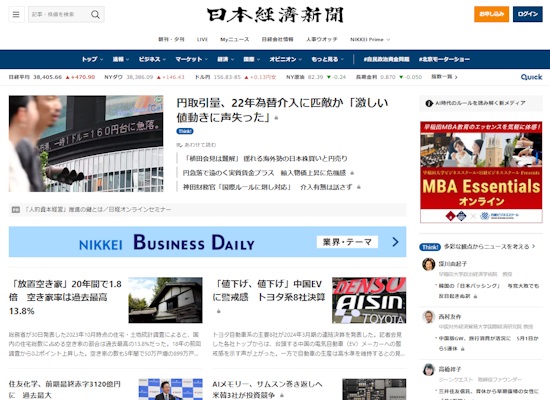Click the 長期金利 0.870 ticker value
This screenshot has height=400, width=550.
(x=388, y=77)
